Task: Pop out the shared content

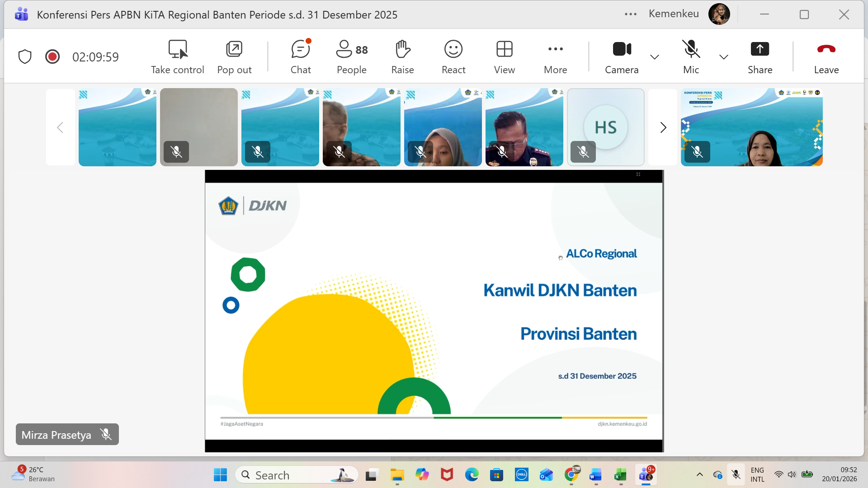Action: [x=234, y=57]
